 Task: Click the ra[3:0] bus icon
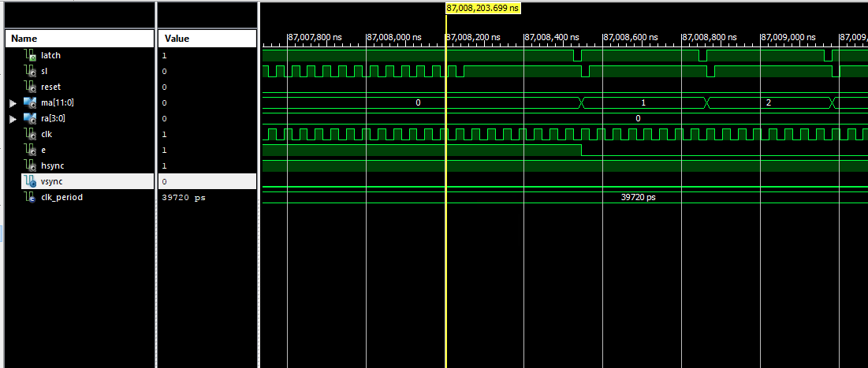point(30,119)
